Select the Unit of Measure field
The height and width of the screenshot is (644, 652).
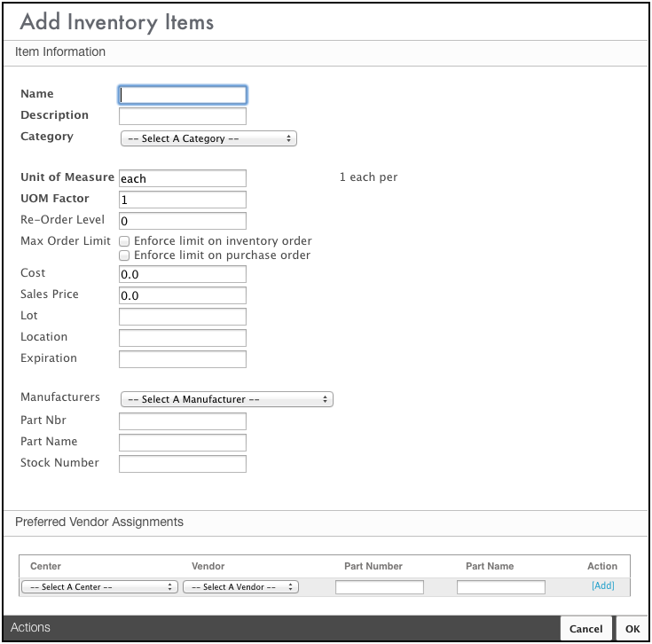[x=183, y=178]
